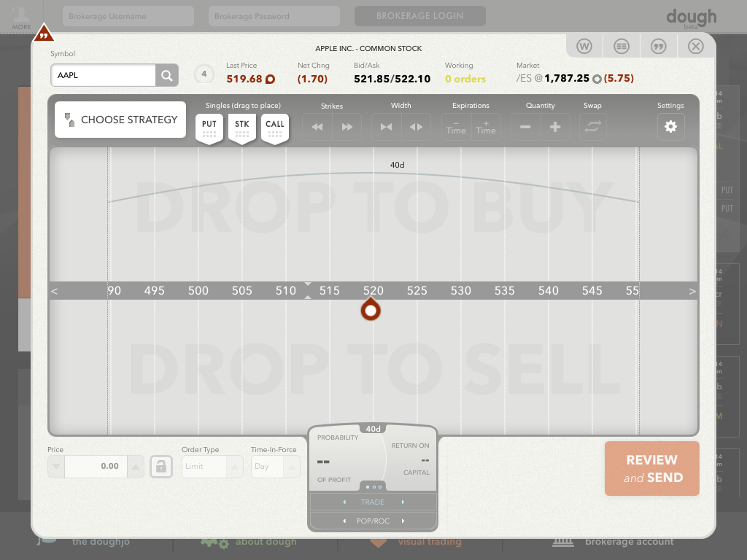The image size is (747, 560).
Task: Click the 530 strike on price axis
Action: click(x=461, y=290)
